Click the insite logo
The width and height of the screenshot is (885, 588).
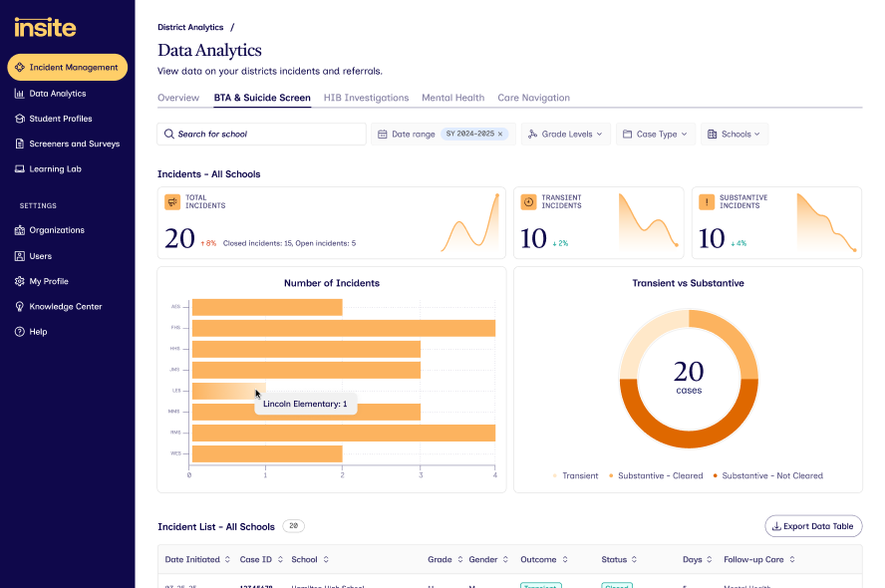click(45, 27)
